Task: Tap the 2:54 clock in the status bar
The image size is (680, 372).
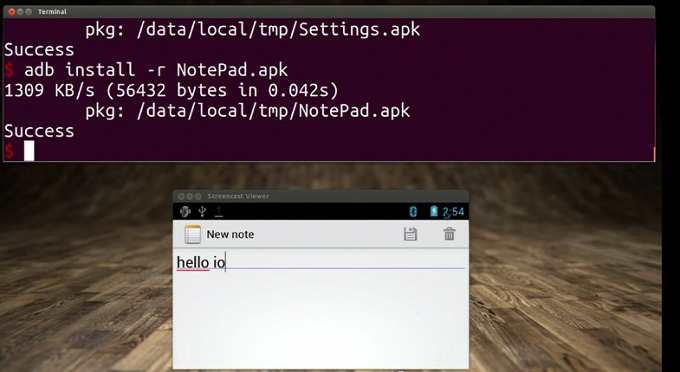Action: (453, 212)
